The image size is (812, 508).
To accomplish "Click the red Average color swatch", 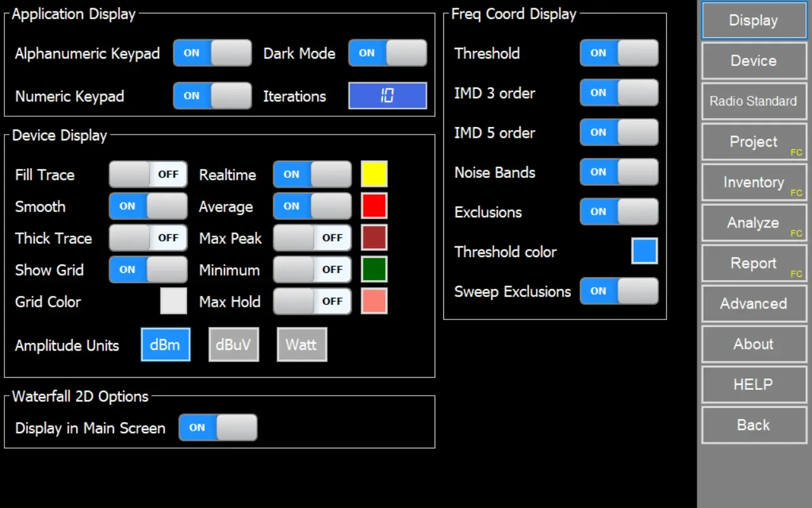I will coord(374,206).
